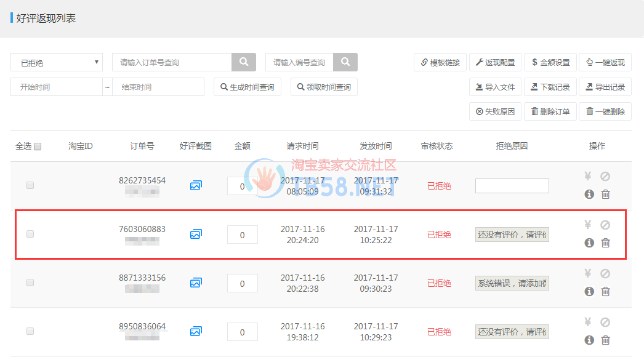Viewport: 644px width, 357px height.
Task: Click the yen payout icon for order 8262735454
Action: [588, 176]
